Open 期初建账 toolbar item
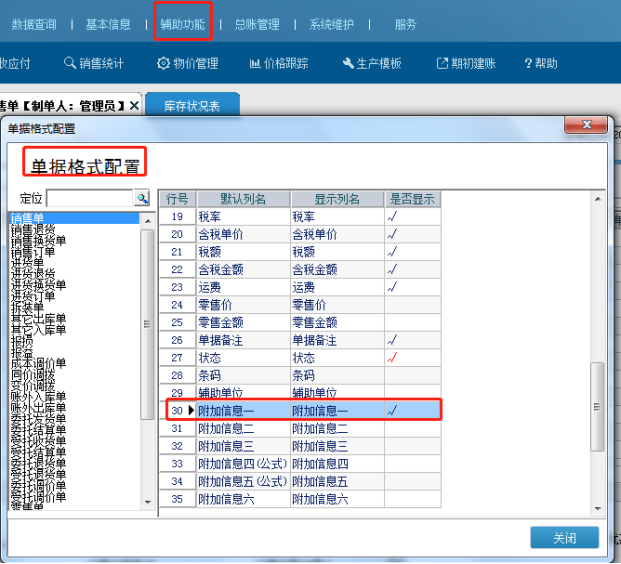This screenshot has height=564, width=621. click(466, 63)
